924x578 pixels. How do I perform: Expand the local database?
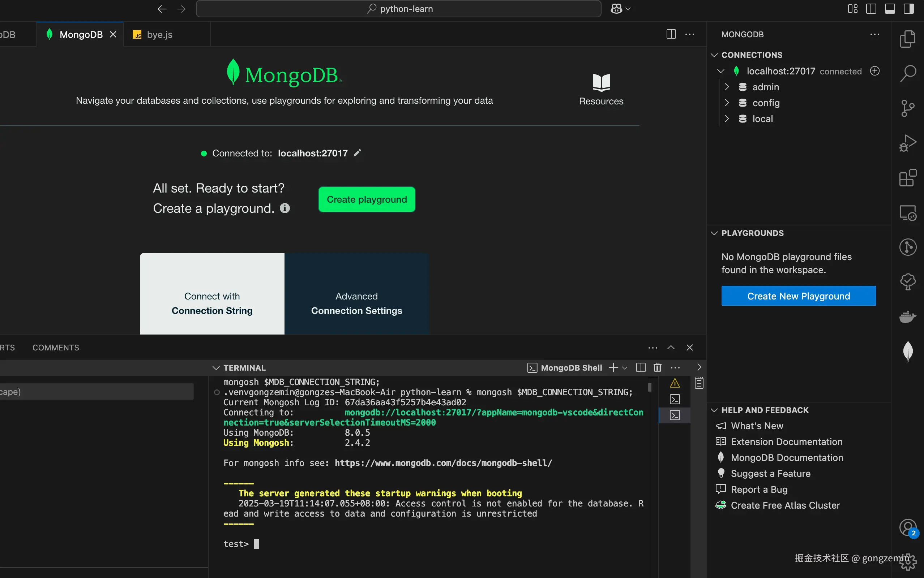click(x=727, y=119)
